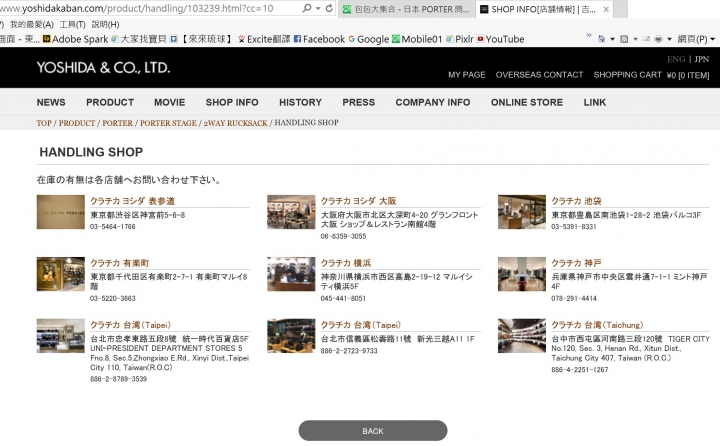Click the read mail icon
This screenshot has width=720, height=446.
coord(646,39)
